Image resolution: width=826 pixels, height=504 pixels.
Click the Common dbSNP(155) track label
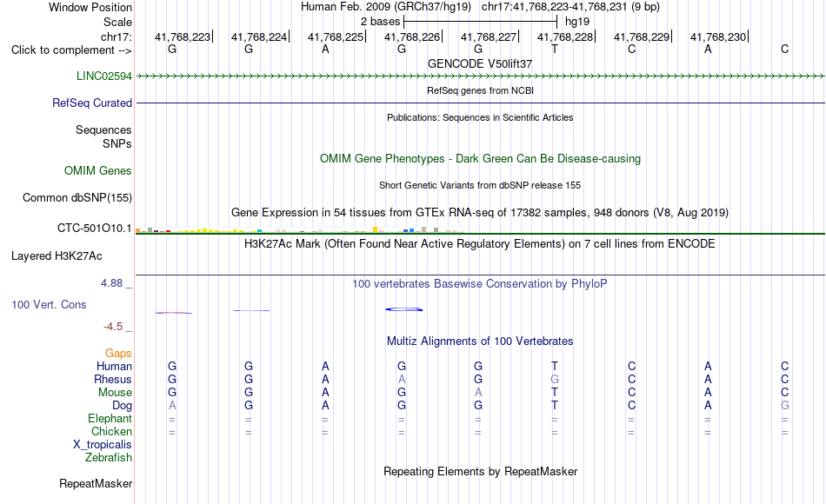coord(77,197)
